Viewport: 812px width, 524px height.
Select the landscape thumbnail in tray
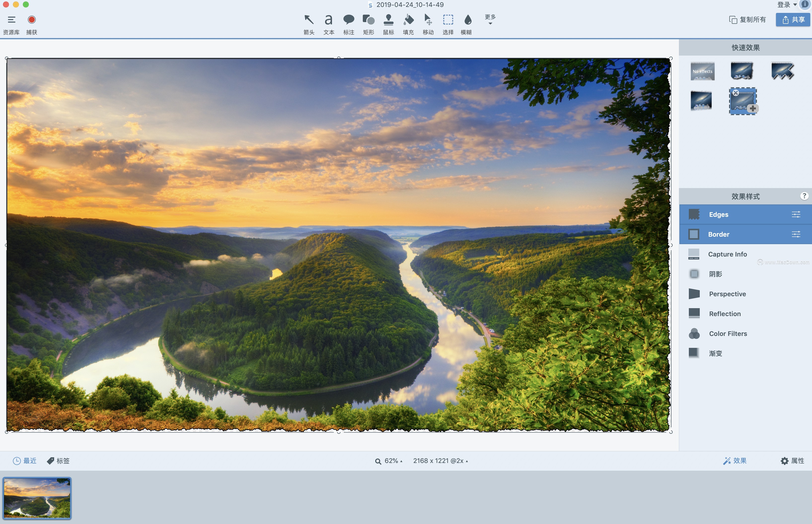point(37,498)
